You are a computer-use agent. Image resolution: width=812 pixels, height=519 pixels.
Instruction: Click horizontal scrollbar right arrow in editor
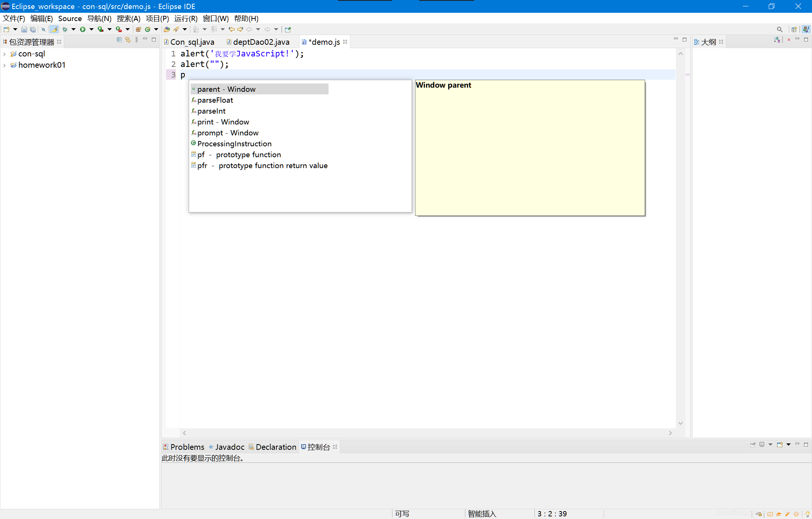pos(670,433)
